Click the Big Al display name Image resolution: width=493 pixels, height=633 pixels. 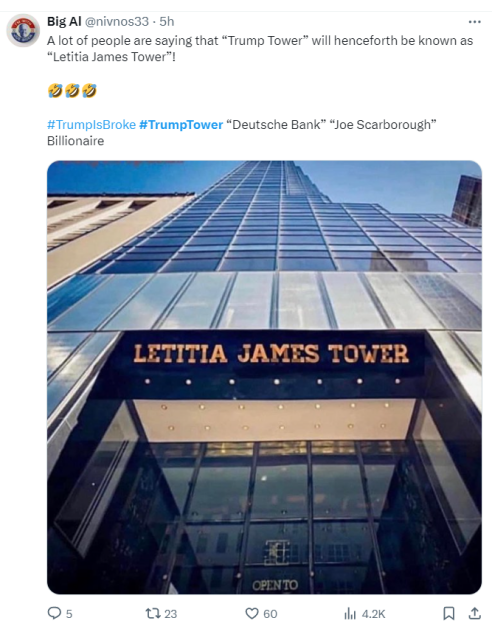pyautogui.click(x=64, y=21)
